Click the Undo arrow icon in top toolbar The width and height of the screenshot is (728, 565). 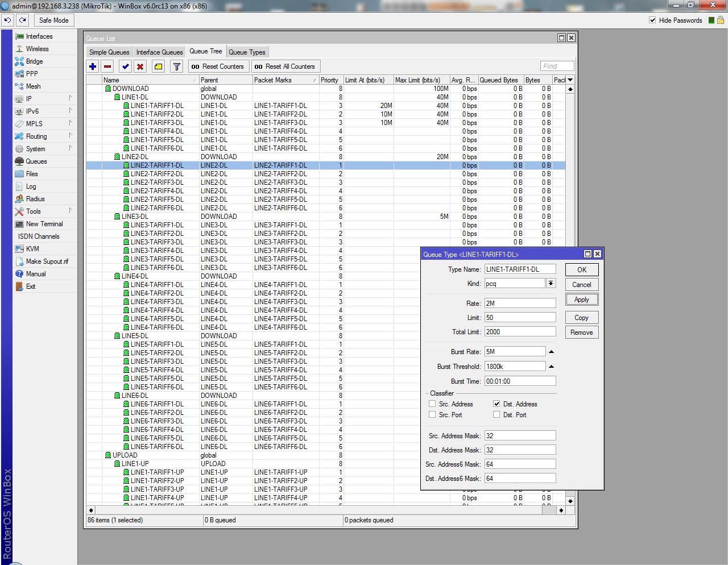coord(7,20)
